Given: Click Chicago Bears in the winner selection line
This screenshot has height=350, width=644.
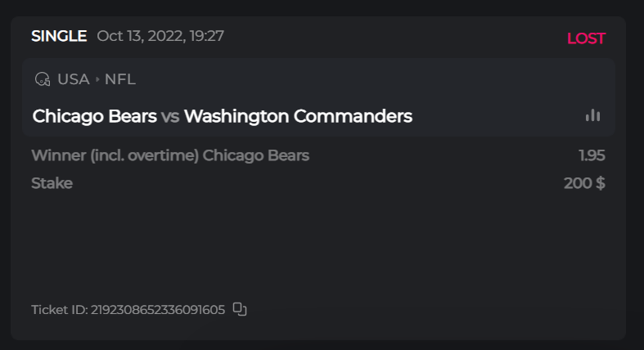Looking at the screenshot, I should [255, 155].
